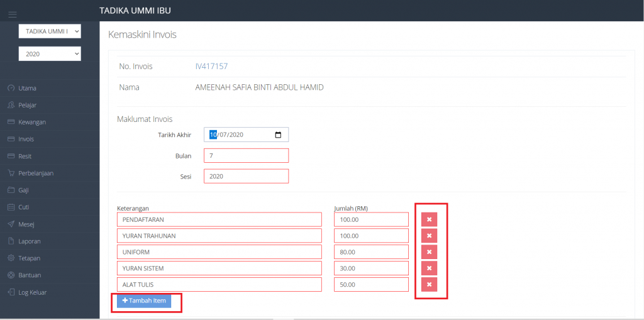The height and width of the screenshot is (320, 644).
Task: Open the calendar picker for Tarikh Akhir
Action: coord(278,135)
